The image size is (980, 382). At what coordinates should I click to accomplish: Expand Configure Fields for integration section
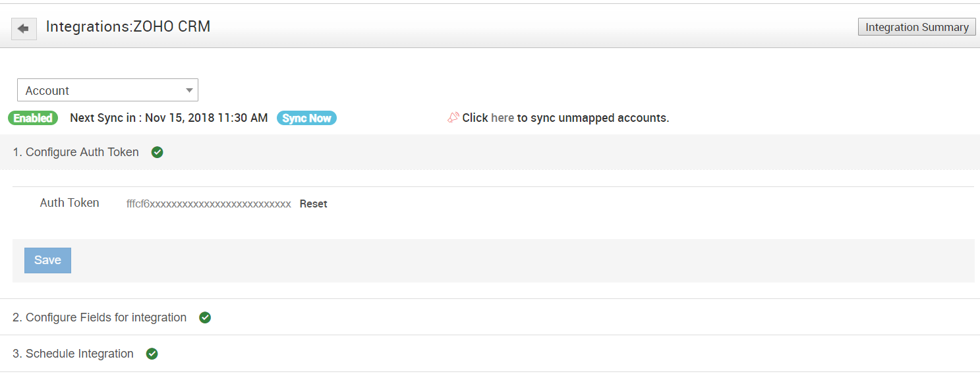490,317
